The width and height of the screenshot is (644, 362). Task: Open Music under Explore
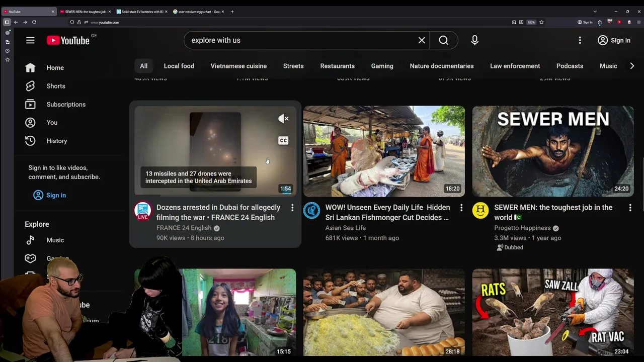[x=55, y=240]
